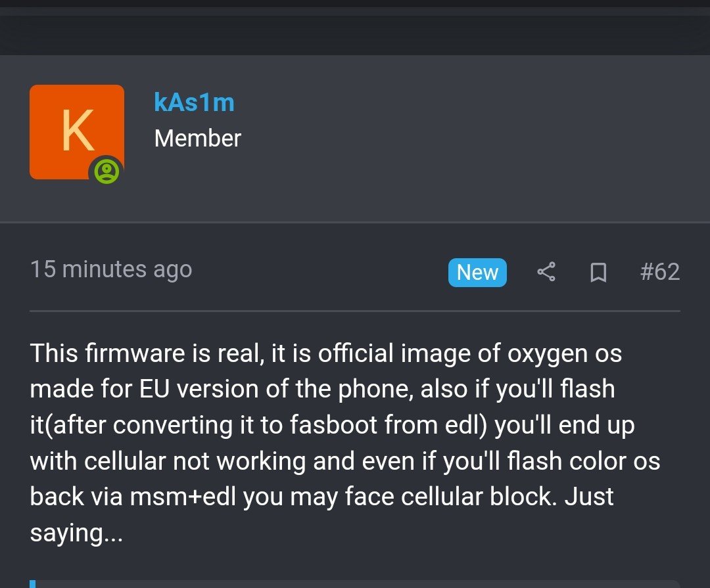710x588 pixels.
Task: Open the #62 post permalink
Action: [660, 272]
